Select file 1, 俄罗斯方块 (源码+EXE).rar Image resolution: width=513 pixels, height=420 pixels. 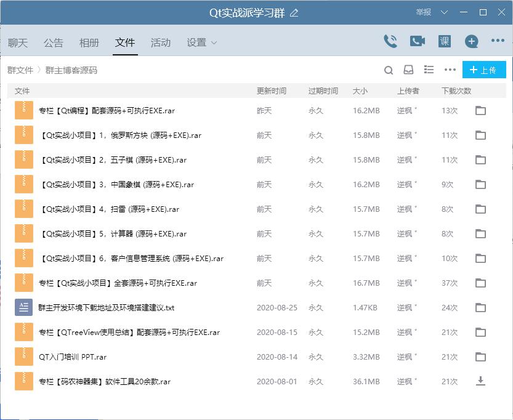(x=120, y=135)
